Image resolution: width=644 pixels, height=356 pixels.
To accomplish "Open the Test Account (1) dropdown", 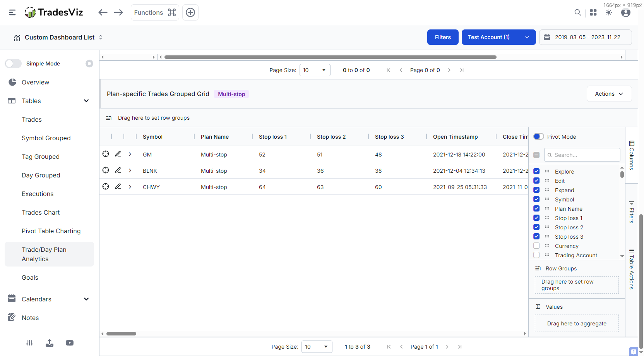I will [498, 37].
